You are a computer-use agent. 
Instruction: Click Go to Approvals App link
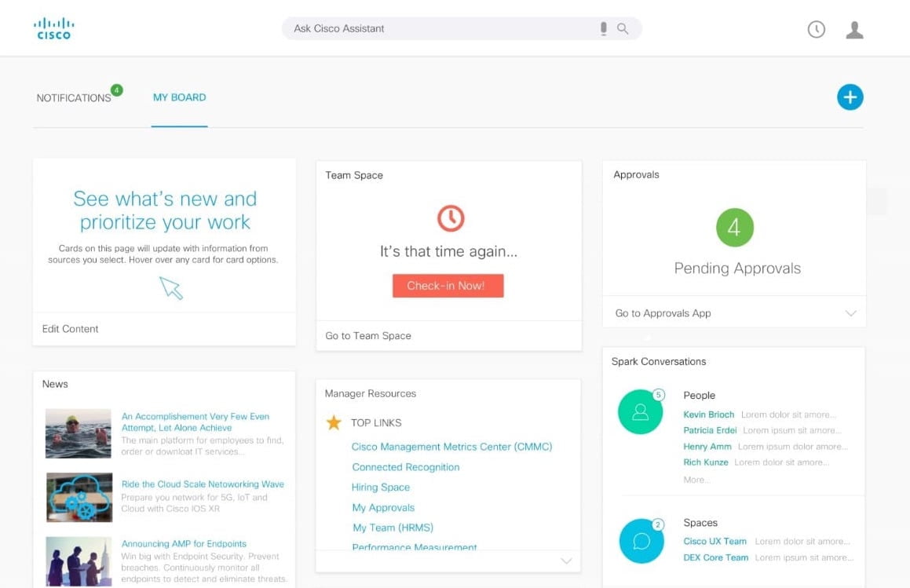[x=663, y=313]
